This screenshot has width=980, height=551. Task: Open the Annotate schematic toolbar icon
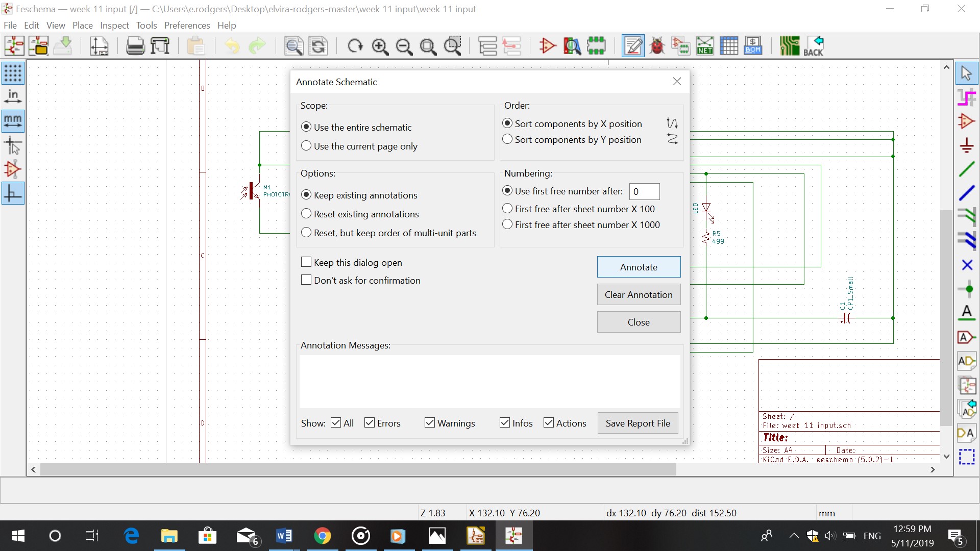[633, 46]
